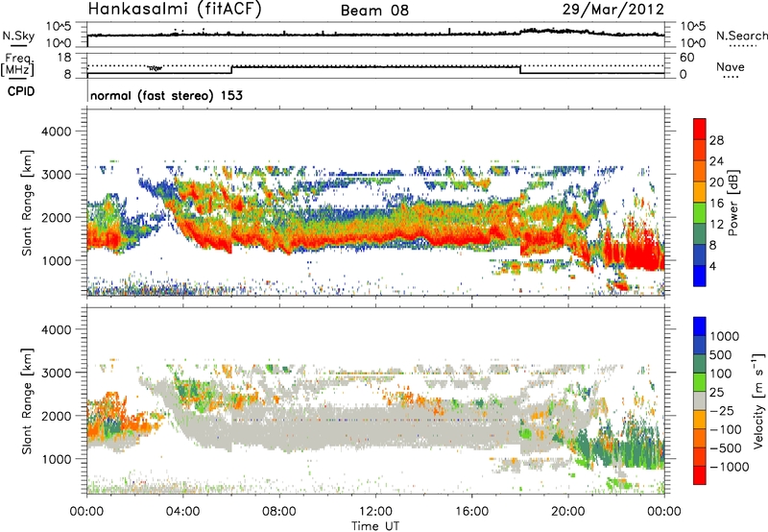This screenshot has height=532, width=768.
Task: Click the '28' tick on Power colorbar
Action: tap(716, 140)
